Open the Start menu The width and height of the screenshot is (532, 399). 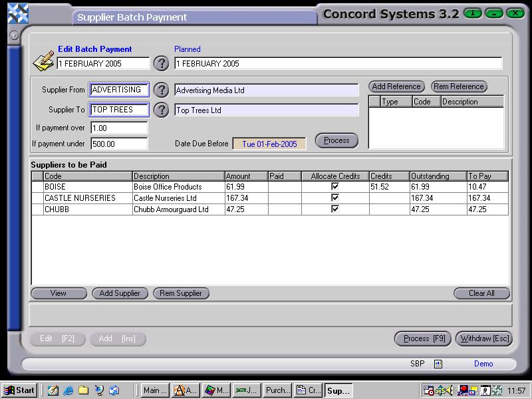tap(19, 390)
